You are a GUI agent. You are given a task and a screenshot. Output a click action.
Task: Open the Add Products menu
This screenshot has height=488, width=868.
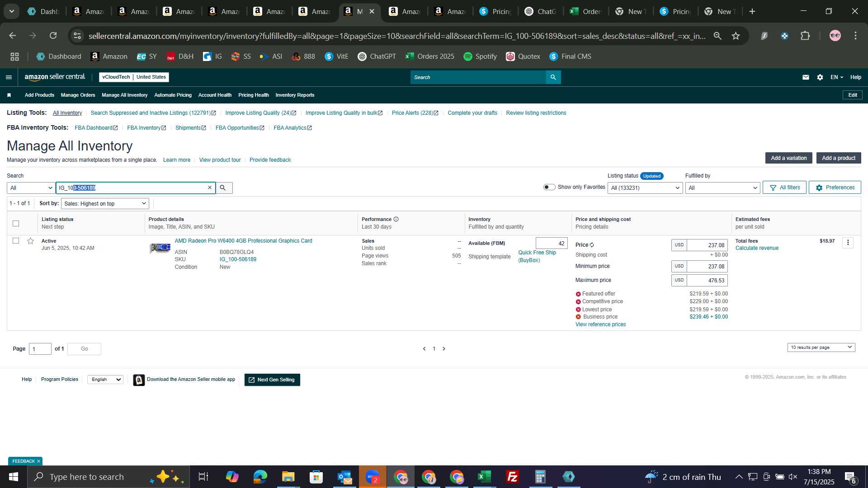pos(39,95)
